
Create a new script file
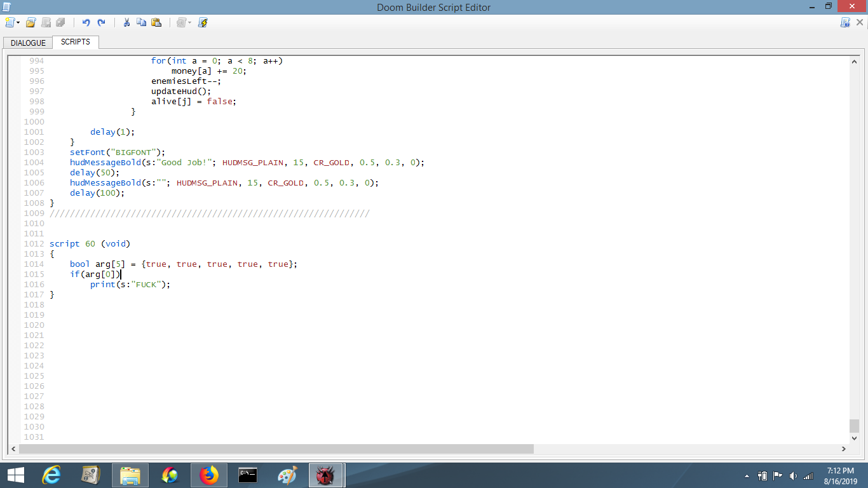point(10,22)
